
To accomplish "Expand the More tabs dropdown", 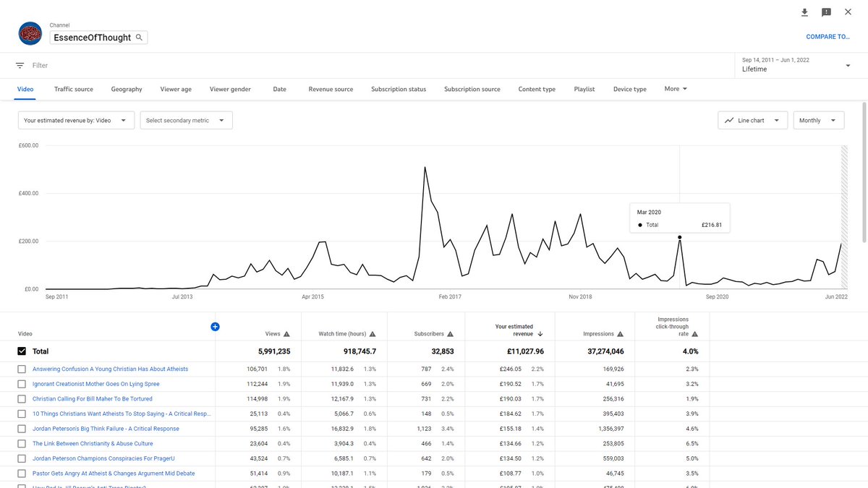I will click(676, 89).
